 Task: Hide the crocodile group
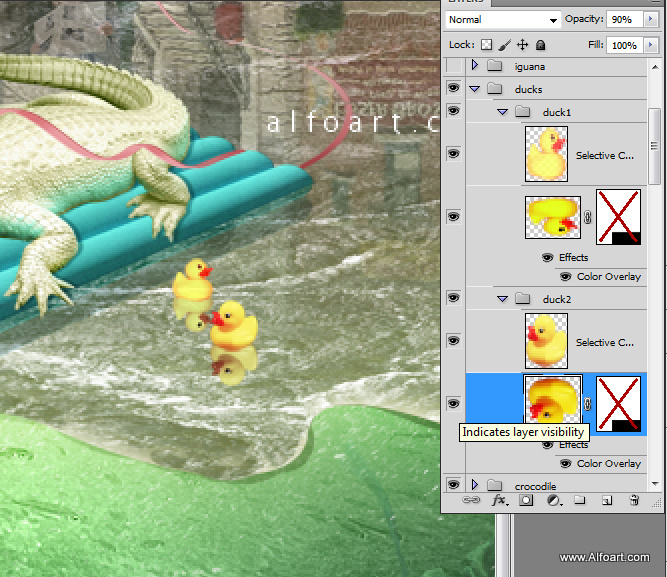tap(453, 484)
